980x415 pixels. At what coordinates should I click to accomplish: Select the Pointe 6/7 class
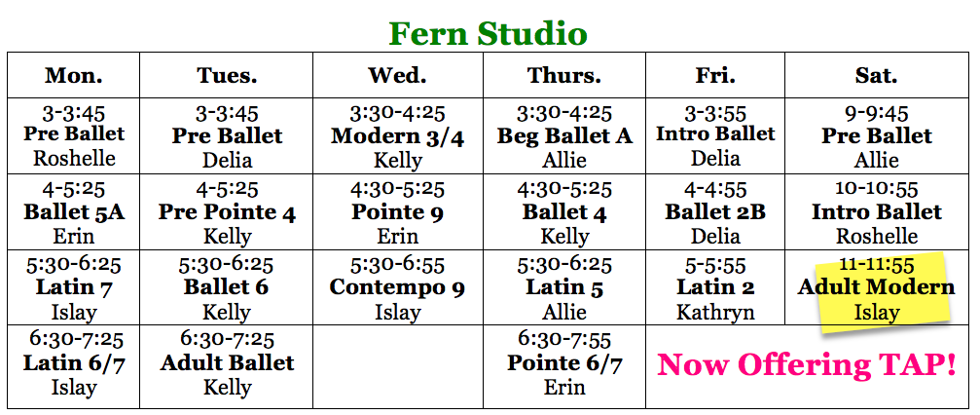(x=563, y=363)
